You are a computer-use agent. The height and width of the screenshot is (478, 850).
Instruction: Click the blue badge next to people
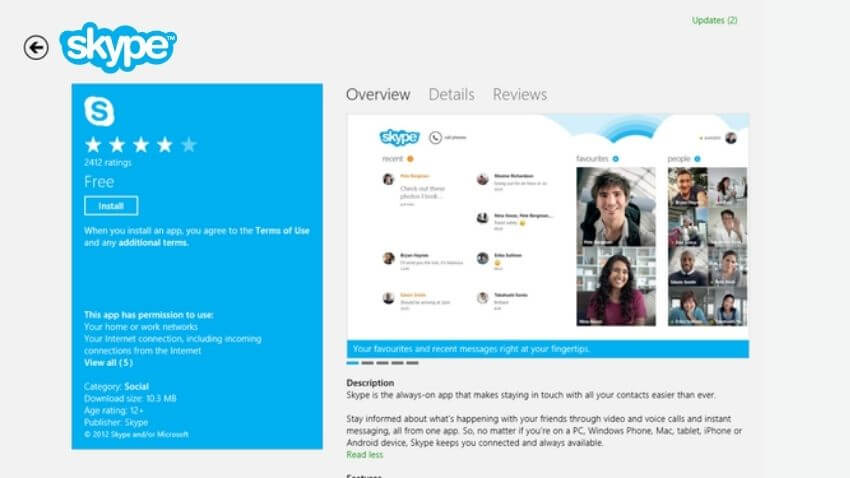pos(697,159)
